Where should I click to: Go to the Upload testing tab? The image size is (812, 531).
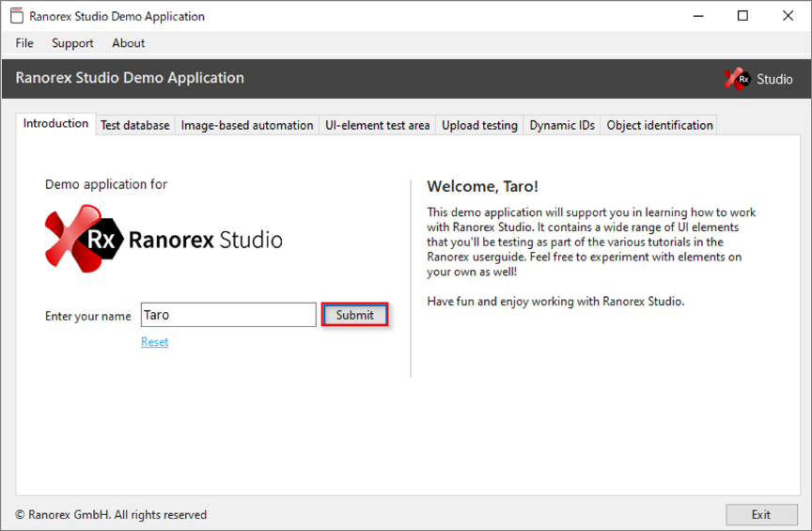click(479, 125)
